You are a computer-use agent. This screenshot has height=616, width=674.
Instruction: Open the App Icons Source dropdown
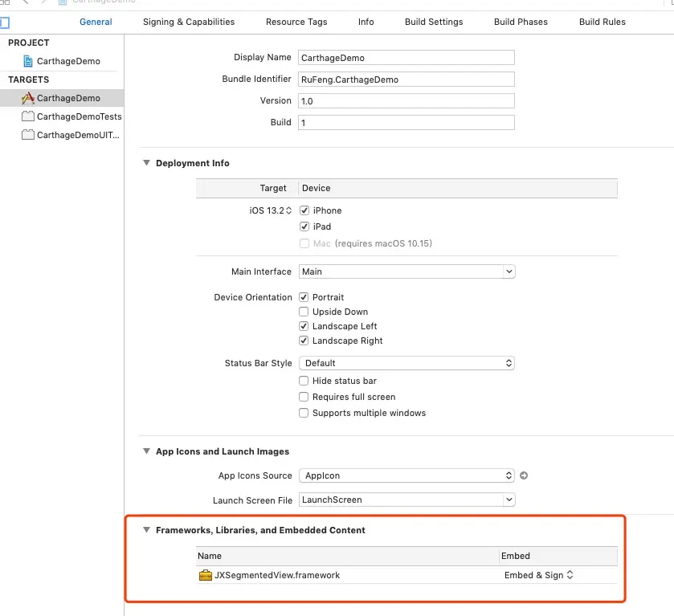(406, 475)
